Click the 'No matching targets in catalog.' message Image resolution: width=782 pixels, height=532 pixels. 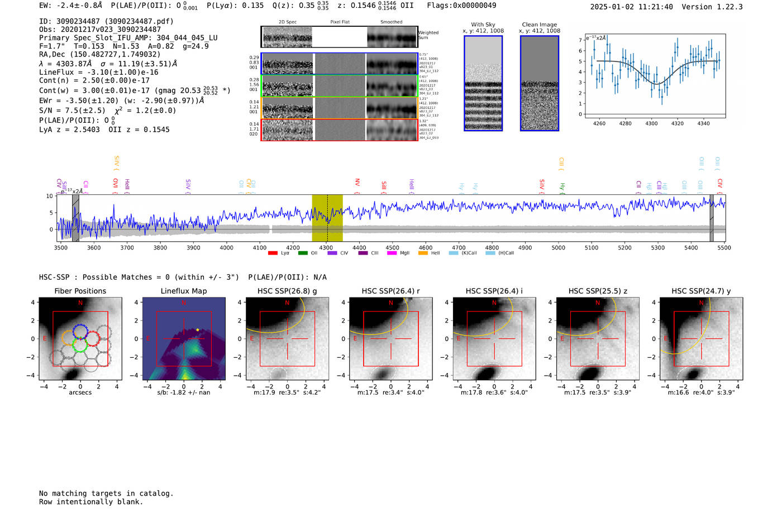106,493
